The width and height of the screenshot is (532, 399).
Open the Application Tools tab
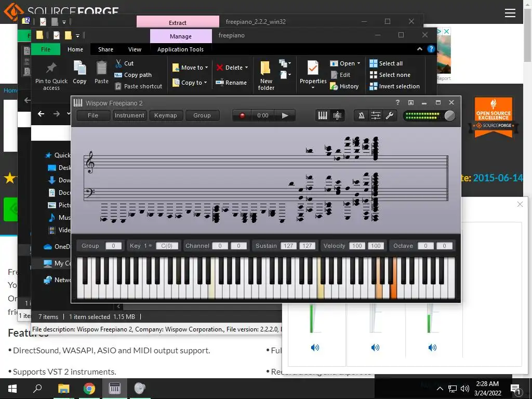[x=180, y=49]
